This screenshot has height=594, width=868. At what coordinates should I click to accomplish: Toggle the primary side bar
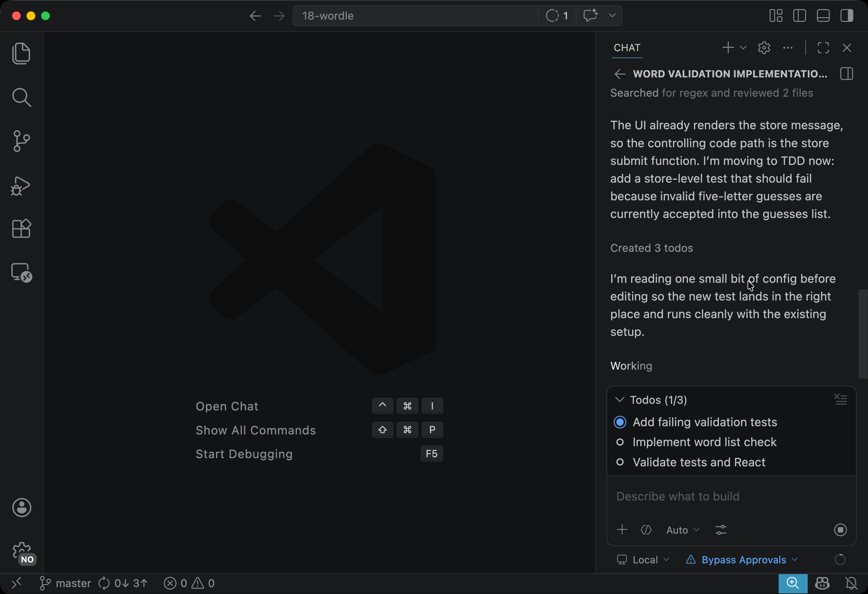(799, 16)
